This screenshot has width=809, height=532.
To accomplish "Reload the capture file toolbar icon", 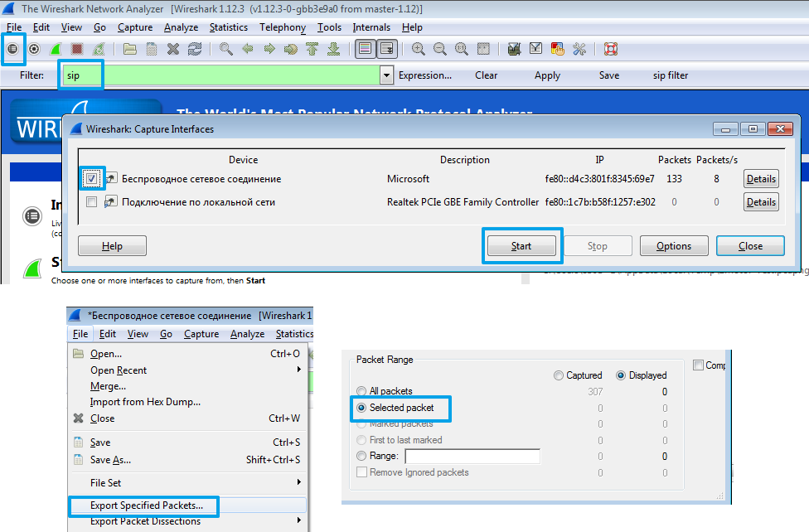I will coord(195,49).
